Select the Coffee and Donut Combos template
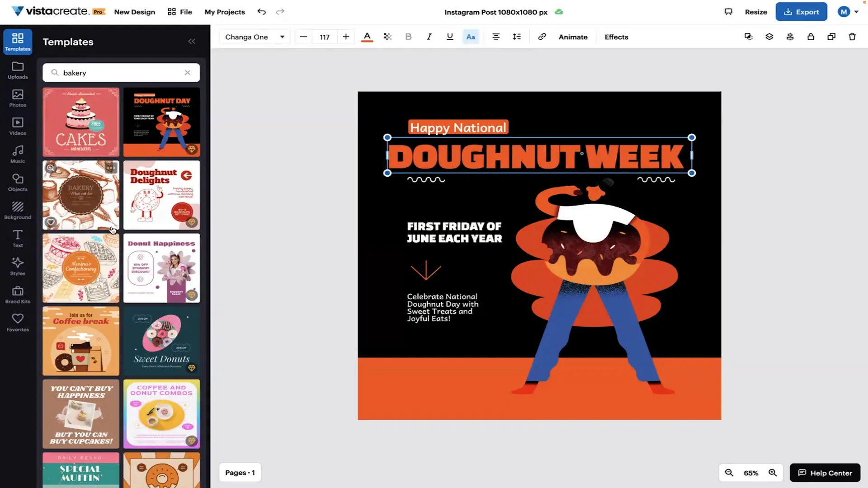Viewport: 868px width, 488px height. point(161,414)
